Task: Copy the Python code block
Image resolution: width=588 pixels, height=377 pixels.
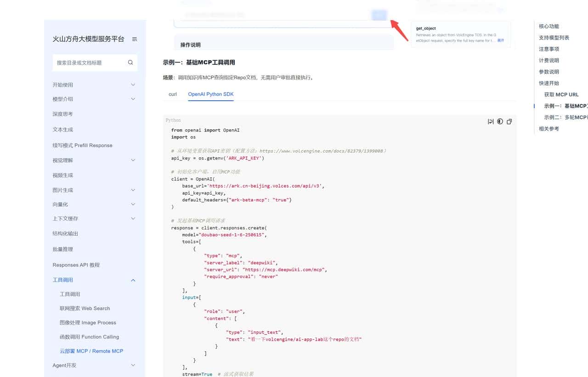Action: pos(509,121)
